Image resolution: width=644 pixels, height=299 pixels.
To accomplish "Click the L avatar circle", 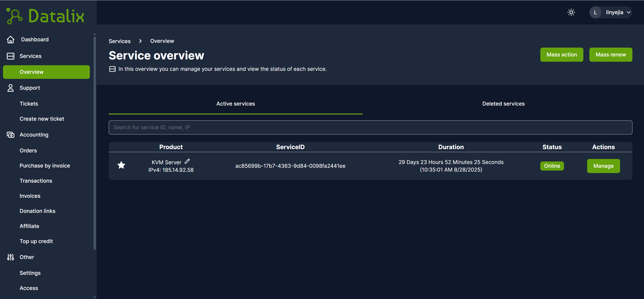I will [x=595, y=12].
